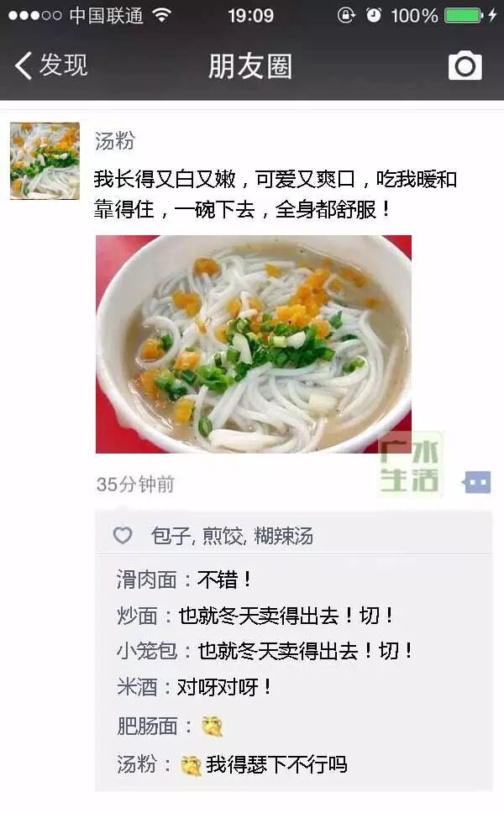
Task: Tap the camera icon to post a moment
Action: (x=465, y=66)
